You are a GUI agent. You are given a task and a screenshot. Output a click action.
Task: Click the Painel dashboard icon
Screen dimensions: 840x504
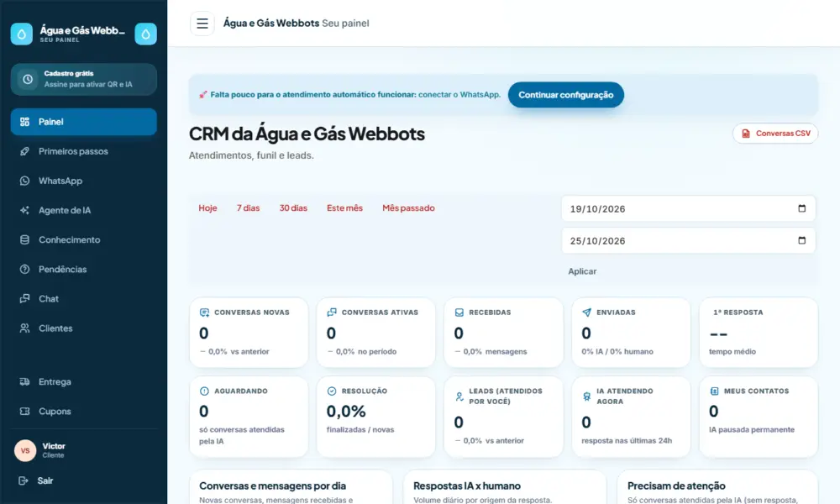[x=24, y=122]
